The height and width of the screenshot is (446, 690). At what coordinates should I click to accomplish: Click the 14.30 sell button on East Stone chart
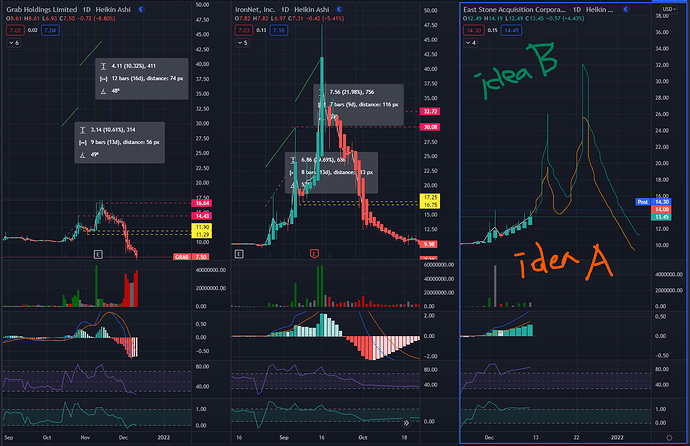pos(473,30)
